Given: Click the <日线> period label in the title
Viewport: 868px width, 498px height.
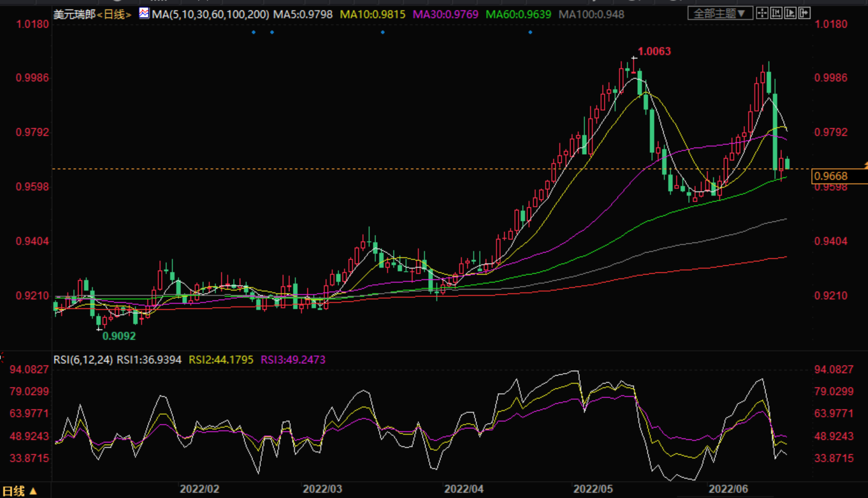Looking at the screenshot, I should tap(114, 14).
